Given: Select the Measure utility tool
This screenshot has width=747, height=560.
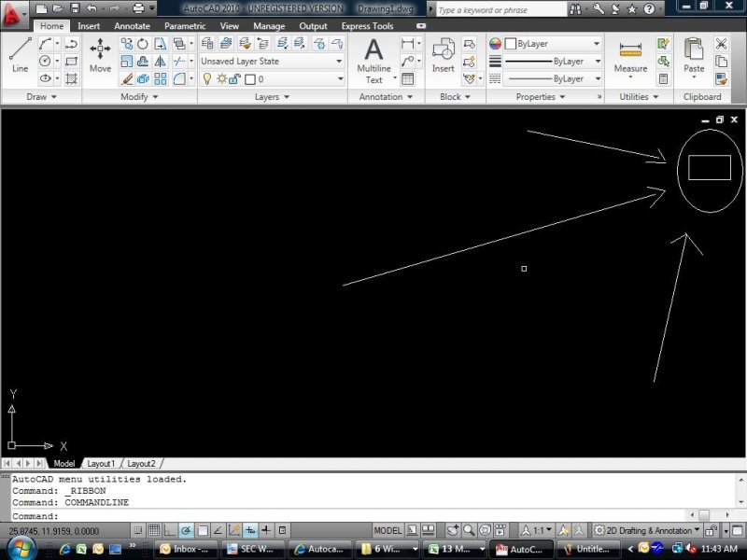Looking at the screenshot, I should coord(630,58).
